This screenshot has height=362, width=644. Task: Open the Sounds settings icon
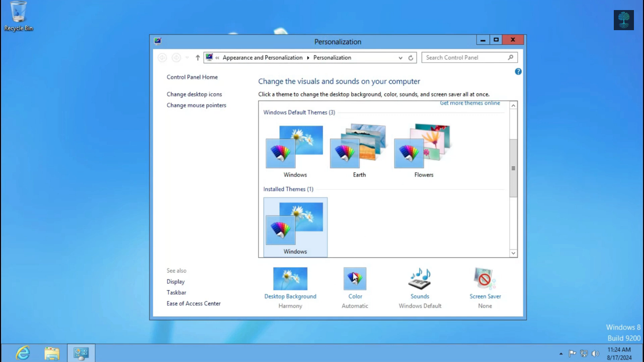tap(420, 279)
